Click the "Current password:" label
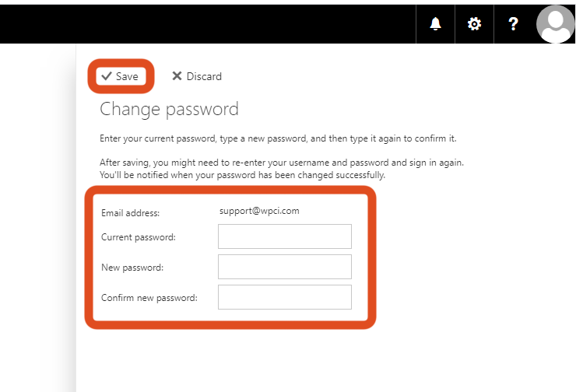 tap(139, 237)
